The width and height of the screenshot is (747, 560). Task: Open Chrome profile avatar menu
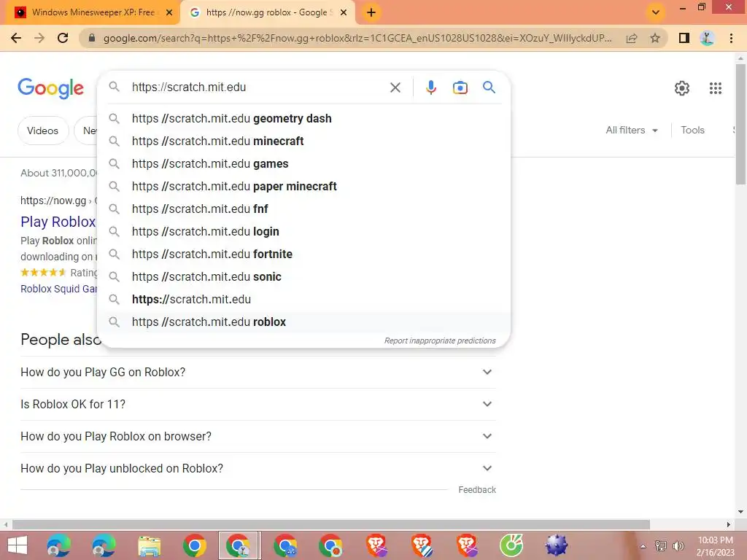pyautogui.click(x=707, y=38)
